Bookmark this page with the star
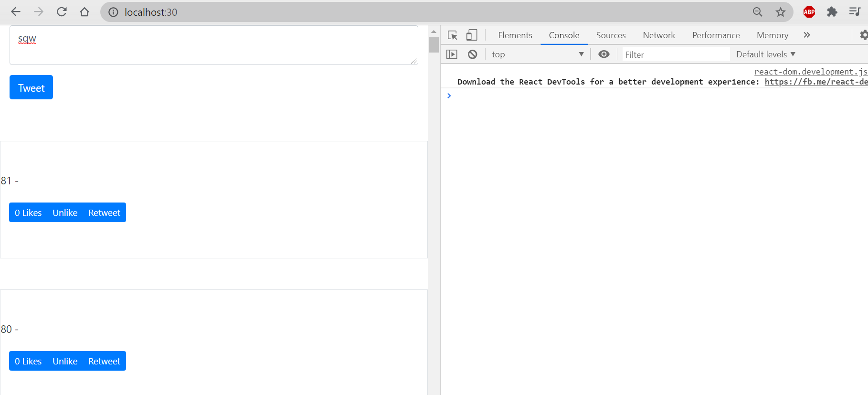The height and width of the screenshot is (395, 868). point(781,12)
